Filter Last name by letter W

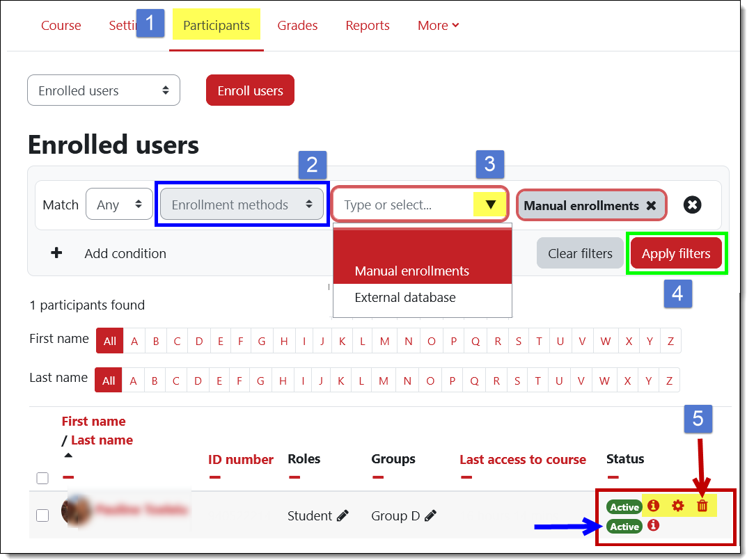[604, 381]
